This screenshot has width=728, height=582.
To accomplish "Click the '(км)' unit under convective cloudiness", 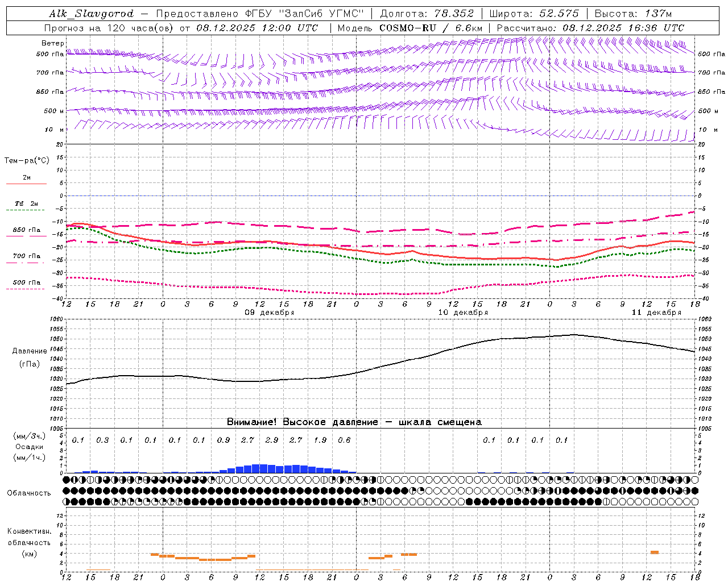I will pos(29,554).
